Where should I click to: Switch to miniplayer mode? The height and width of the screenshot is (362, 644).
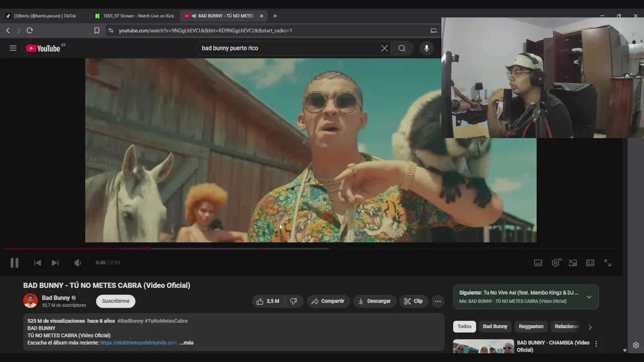573,263
